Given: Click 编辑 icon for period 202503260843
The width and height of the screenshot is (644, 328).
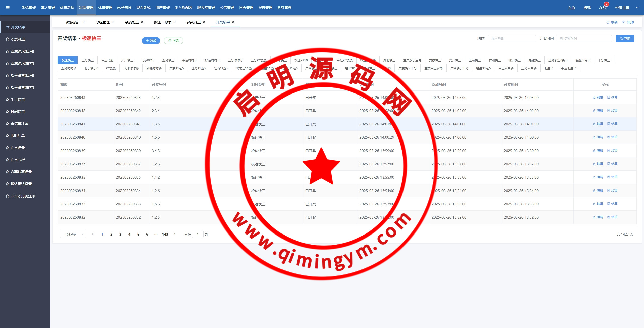Looking at the screenshot, I should pyautogui.click(x=598, y=97).
